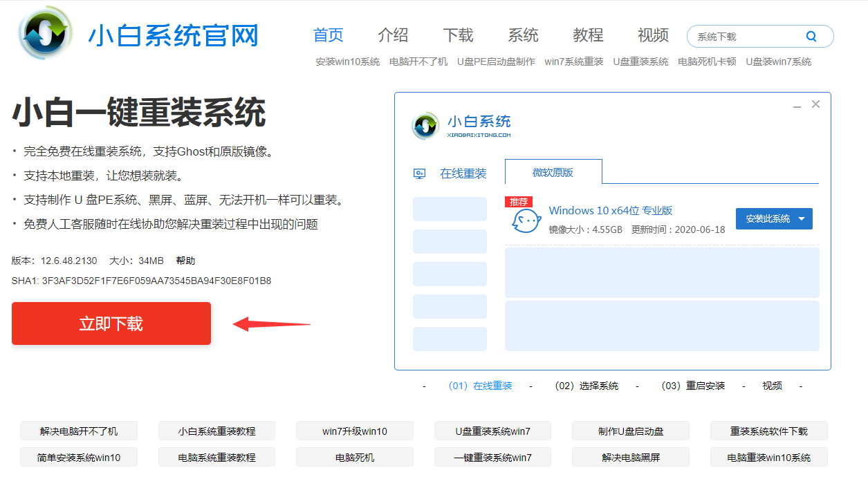Click the Windows 10 x64位 专业版 link
This screenshot has height=479, width=868.
pyautogui.click(x=609, y=210)
